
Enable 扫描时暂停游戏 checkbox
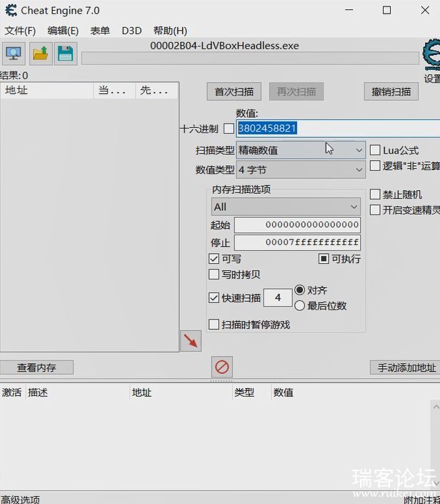point(214,325)
